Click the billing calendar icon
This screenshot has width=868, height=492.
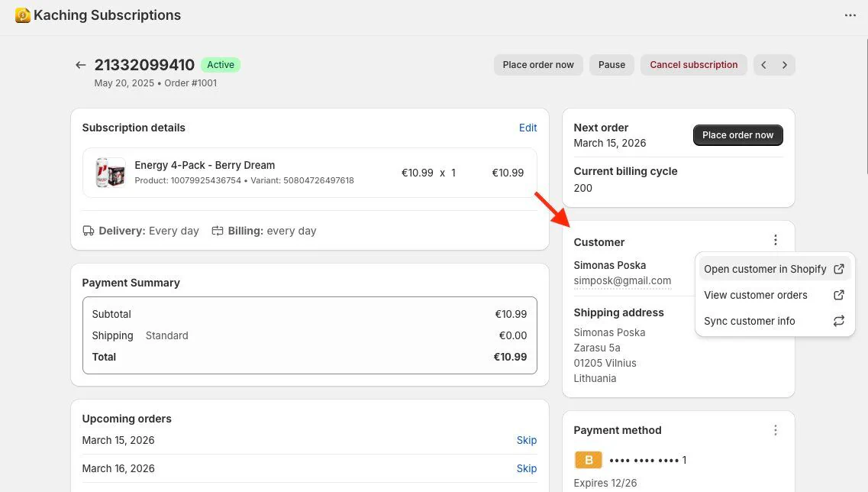click(218, 231)
